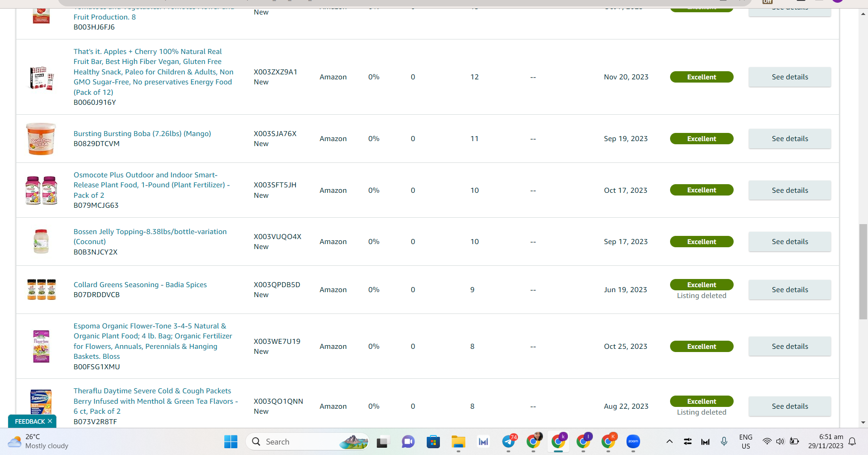
Task: Open the weather widget showing 26°C
Action: [38, 441]
